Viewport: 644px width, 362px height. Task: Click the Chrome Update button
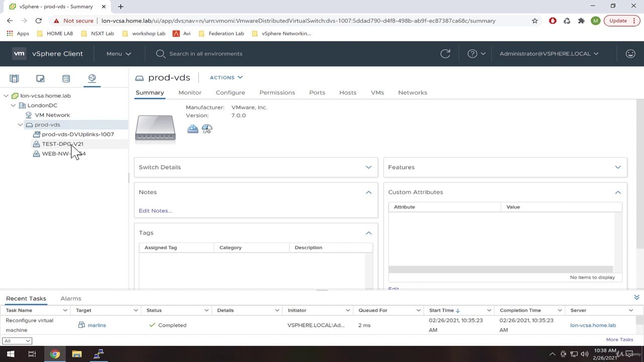(622, 21)
